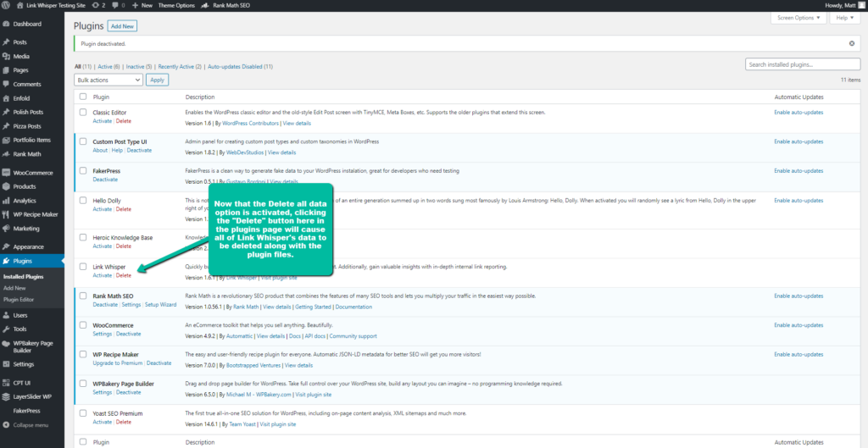Viewport: 868px width, 448px height.
Task: Open Theme Options in admin bar
Action: click(x=176, y=5)
